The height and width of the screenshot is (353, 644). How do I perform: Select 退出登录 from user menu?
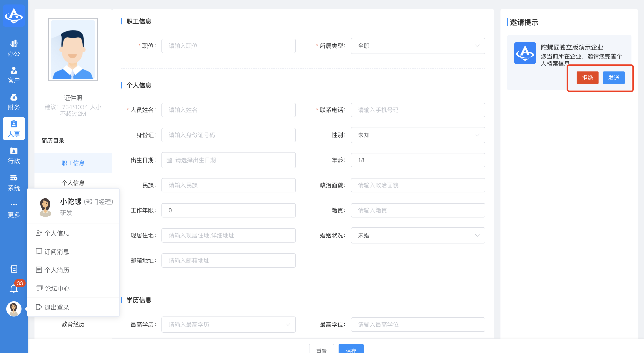tap(56, 307)
